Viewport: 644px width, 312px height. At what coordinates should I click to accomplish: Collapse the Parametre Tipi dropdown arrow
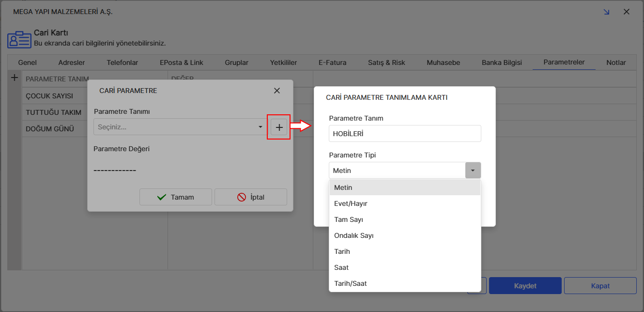pyautogui.click(x=473, y=171)
